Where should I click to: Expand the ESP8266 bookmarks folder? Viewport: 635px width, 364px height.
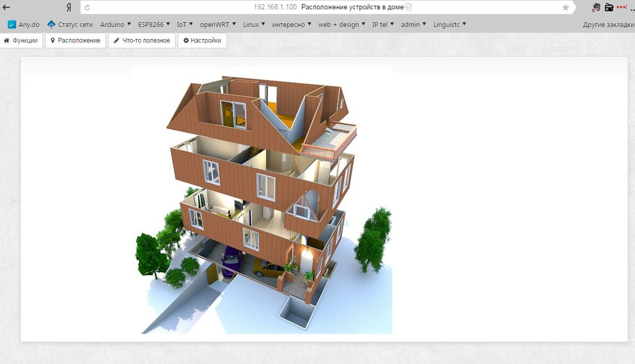coord(154,24)
